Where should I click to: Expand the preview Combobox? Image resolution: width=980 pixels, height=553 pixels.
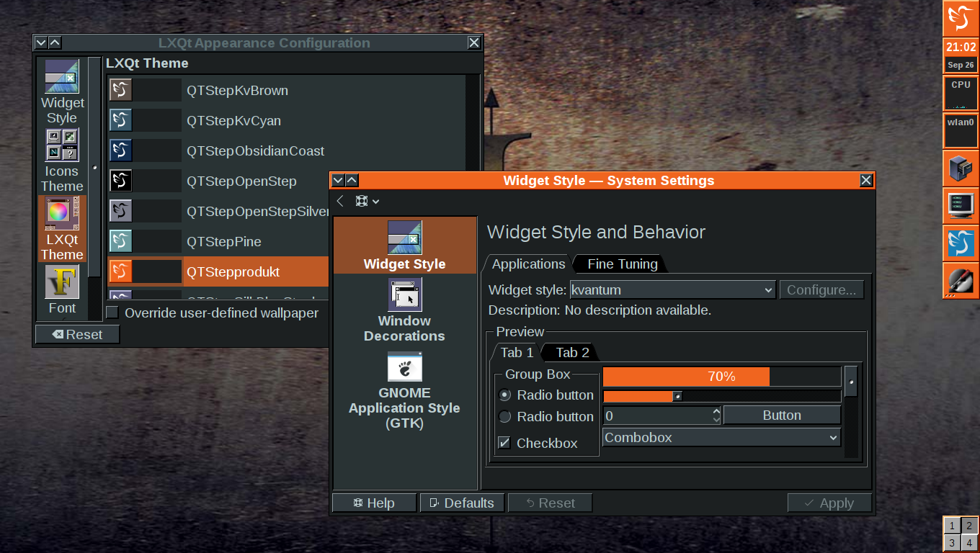point(721,437)
